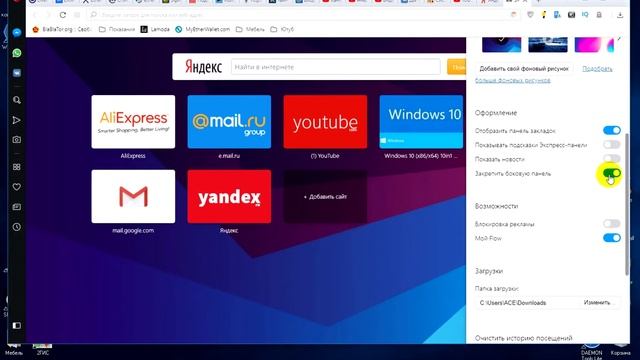Open history clock icon in sidebar
The height and width of the screenshot is (360, 640).
point(17,227)
